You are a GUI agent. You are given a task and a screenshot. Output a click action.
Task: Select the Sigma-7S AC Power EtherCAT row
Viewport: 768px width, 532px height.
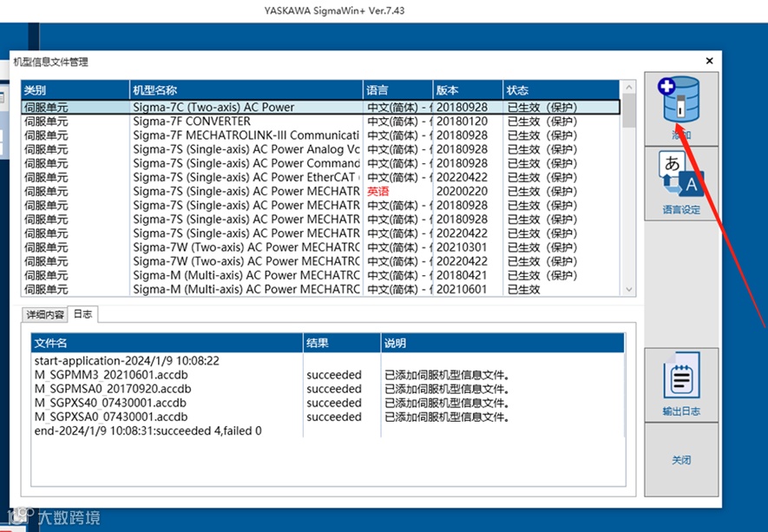pyautogui.click(x=321, y=177)
